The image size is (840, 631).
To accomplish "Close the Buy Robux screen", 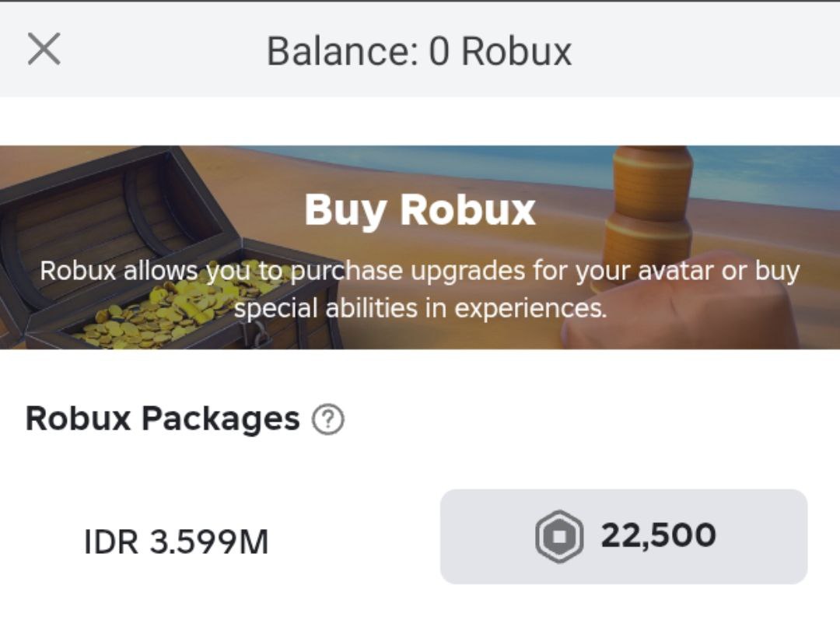I will click(44, 50).
